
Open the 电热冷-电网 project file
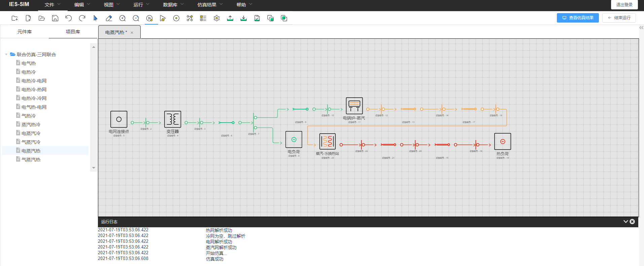(34, 81)
